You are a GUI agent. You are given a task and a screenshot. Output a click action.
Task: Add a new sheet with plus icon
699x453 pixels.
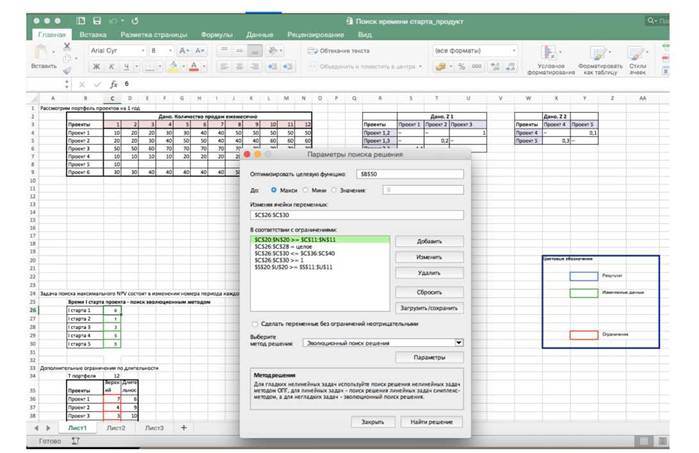[x=183, y=427]
